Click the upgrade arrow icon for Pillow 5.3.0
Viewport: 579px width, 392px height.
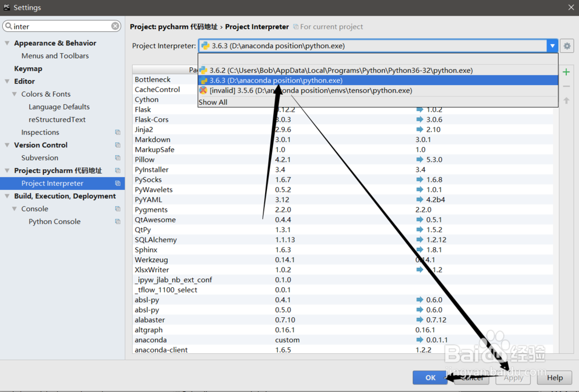tap(419, 159)
